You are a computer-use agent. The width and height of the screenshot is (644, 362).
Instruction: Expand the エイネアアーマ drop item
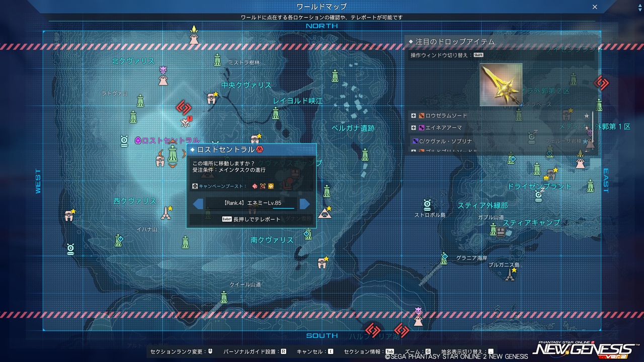coord(414,128)
